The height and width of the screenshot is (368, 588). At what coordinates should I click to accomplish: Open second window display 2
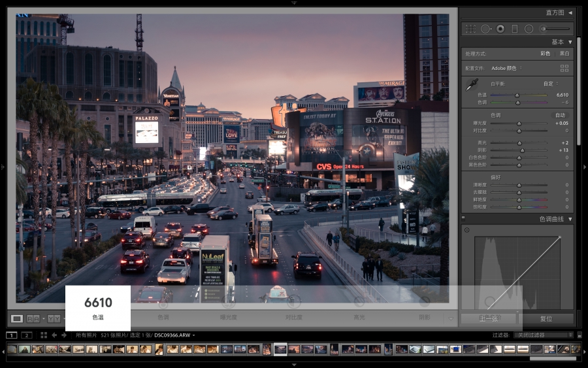coord(26,335)
